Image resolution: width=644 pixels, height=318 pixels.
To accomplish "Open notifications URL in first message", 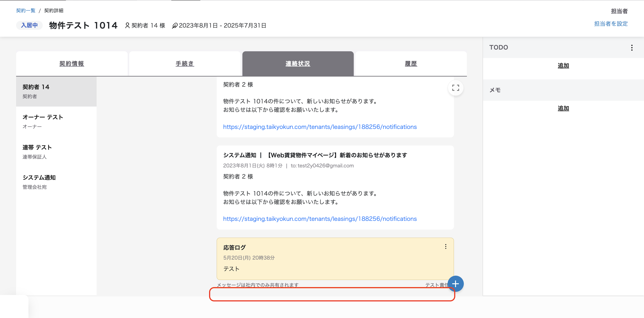I will pyautogui.click(x=320, y=127).
